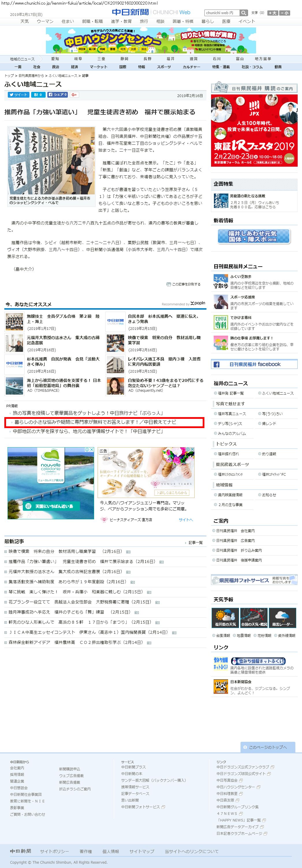The height and width of the screenshot is (868, 302).
Task: Open the calligraphy exhibition article photo
Action: pyautogui.click(x=51, y=160)
